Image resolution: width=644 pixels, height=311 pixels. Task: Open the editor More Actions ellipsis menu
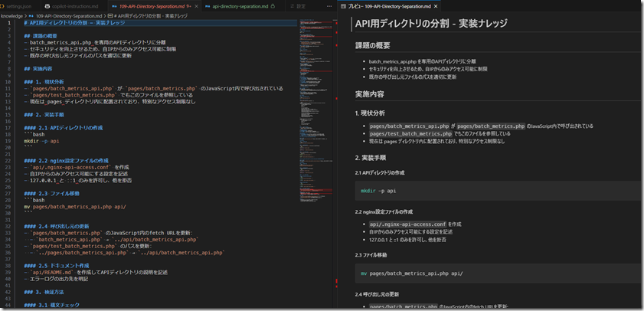(329, 6)
